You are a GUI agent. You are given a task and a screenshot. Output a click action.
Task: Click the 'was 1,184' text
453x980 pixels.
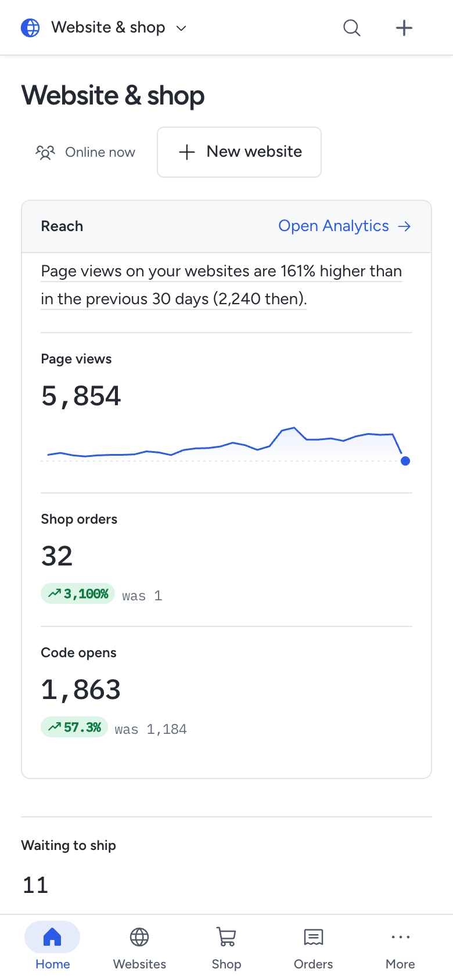(x=151, y=729)
